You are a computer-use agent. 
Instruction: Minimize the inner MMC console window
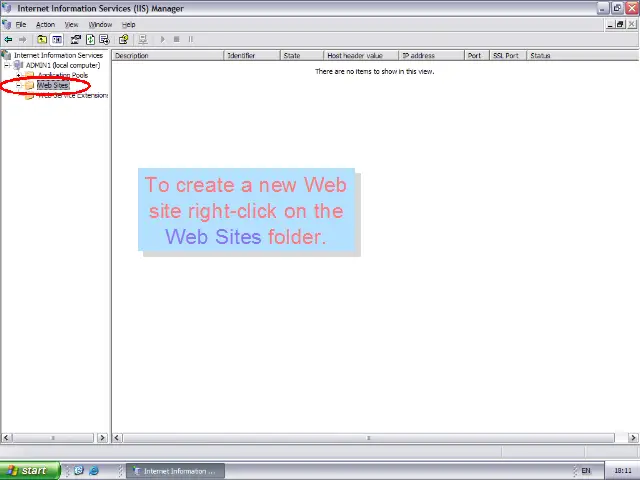coord(610,24)
